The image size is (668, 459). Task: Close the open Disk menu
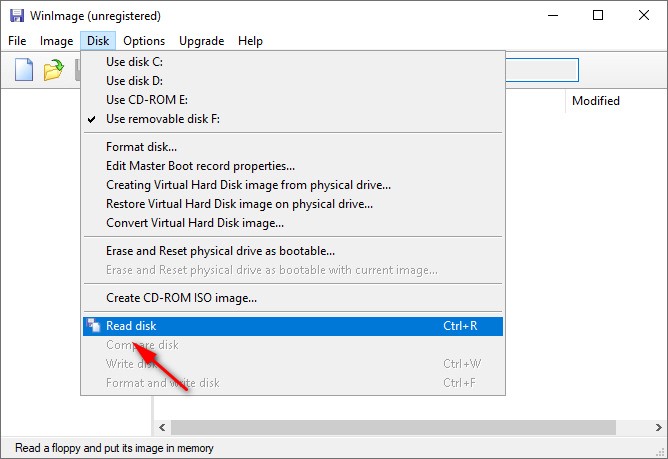(x=98, y=41)
